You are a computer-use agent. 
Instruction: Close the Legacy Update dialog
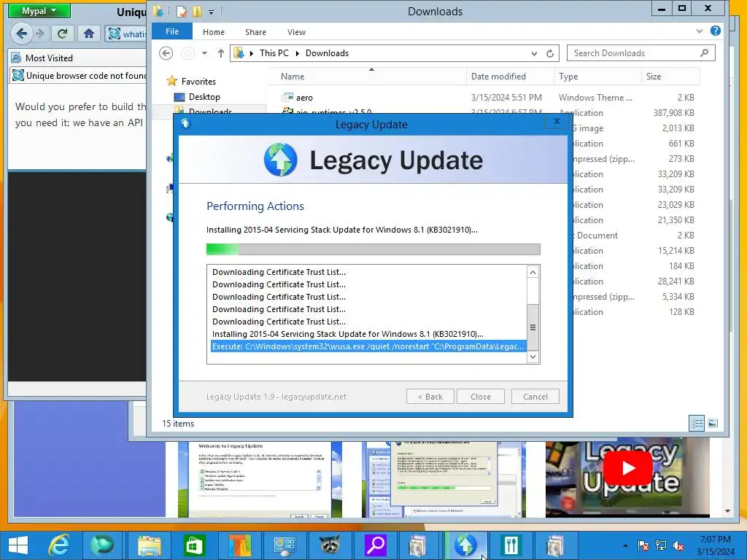[557, 122]
